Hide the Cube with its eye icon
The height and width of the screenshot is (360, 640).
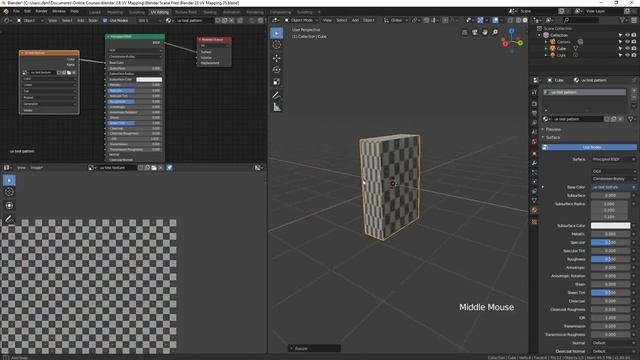627,48
